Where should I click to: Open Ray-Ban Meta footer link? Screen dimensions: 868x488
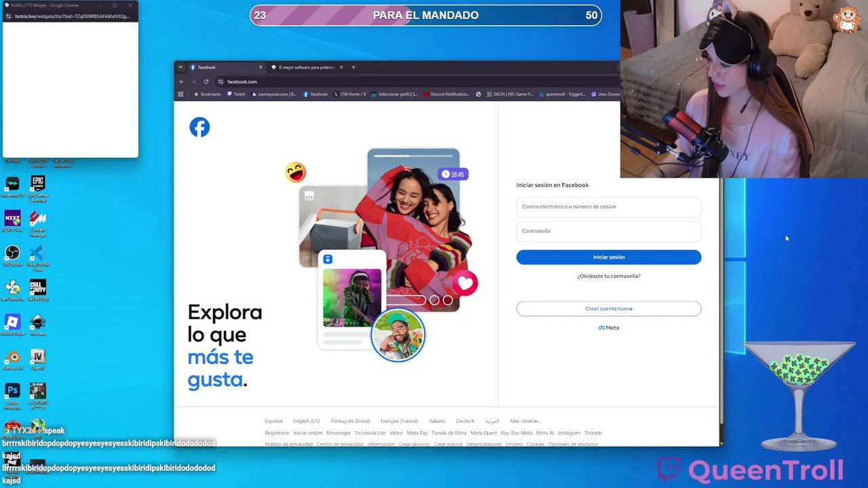[x=516, y=432]
